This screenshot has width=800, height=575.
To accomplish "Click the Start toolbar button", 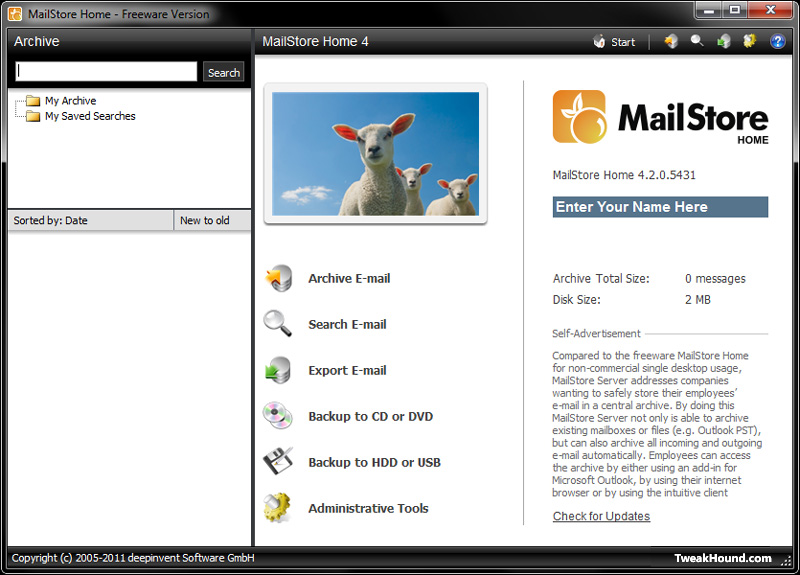I will click(614, 42).
